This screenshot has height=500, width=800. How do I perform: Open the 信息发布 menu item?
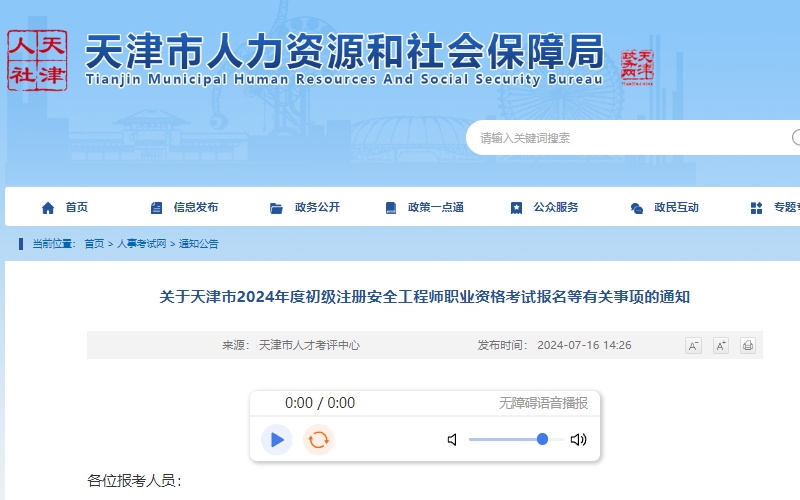tap(184, 207)
